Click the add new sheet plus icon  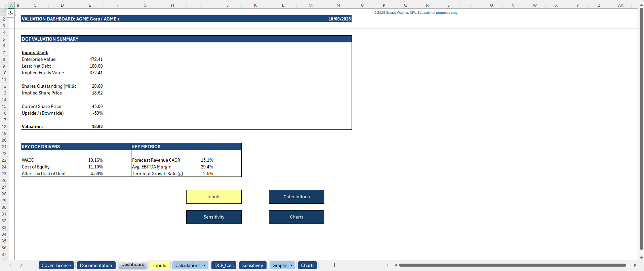[x=334, y=265]
